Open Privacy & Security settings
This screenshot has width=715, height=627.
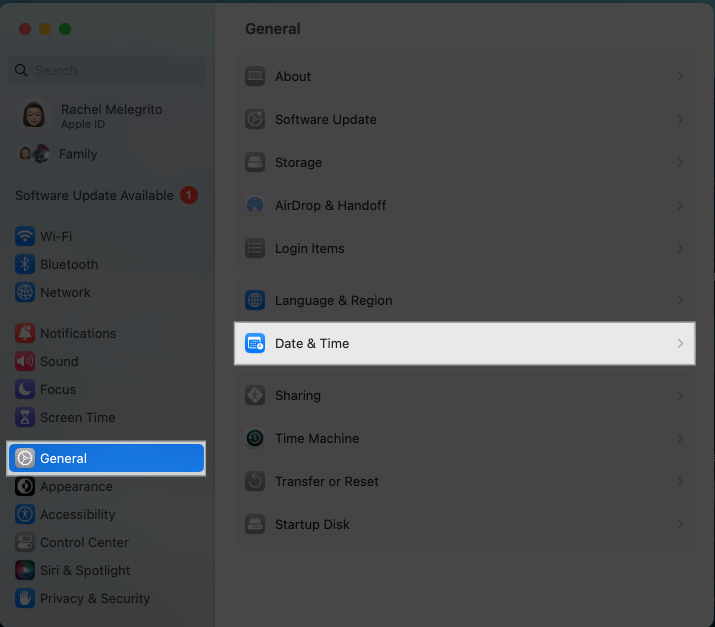click(106, 598)
